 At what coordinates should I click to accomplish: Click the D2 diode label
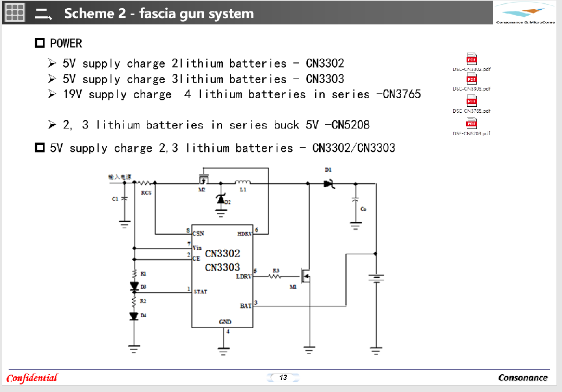(228, 202)
